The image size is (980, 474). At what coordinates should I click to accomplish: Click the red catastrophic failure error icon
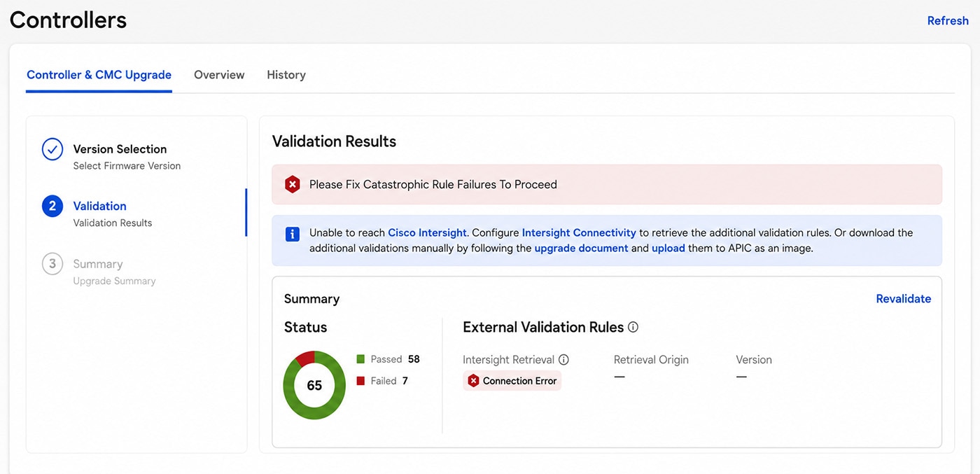(x=292, y=185)
